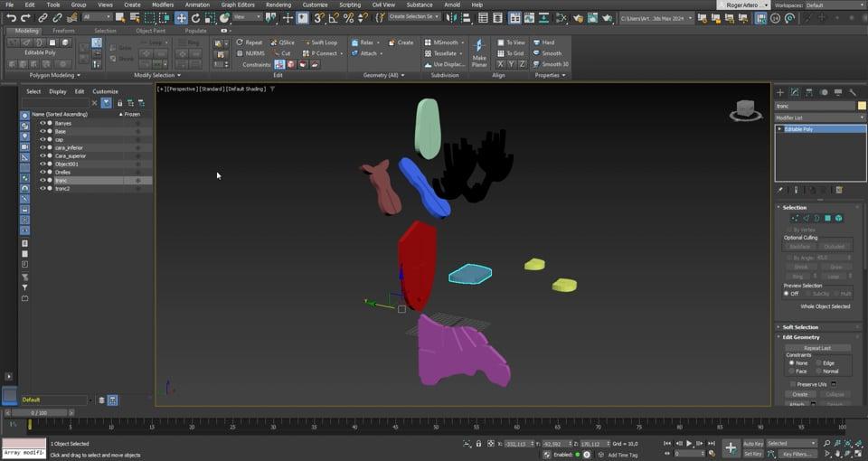
Task: Click Zoom Extents magnifier in viewport controls
Action: [x=847, y=443]
